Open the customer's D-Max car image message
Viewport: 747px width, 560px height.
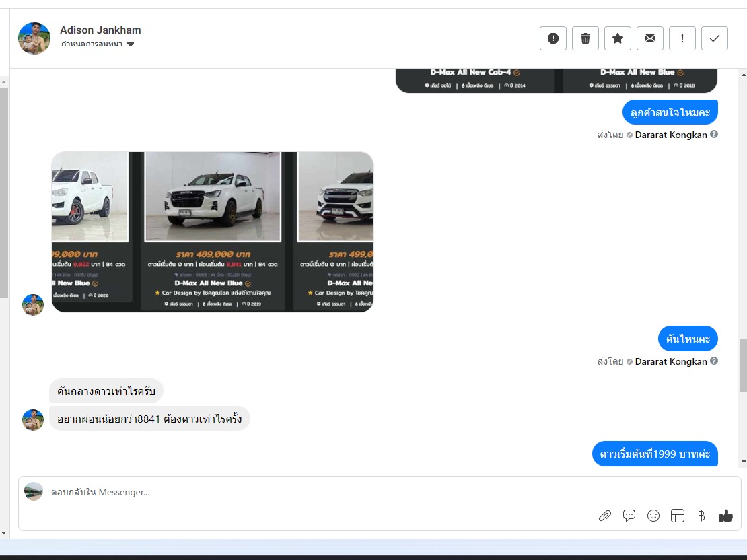tap(213, 232)
